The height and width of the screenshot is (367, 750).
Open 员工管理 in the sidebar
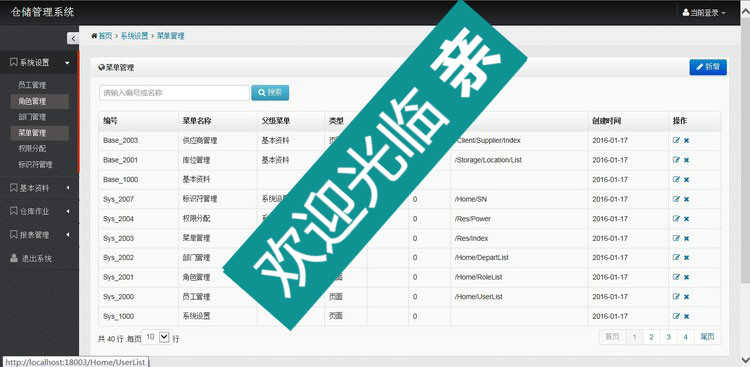(32, 85)
